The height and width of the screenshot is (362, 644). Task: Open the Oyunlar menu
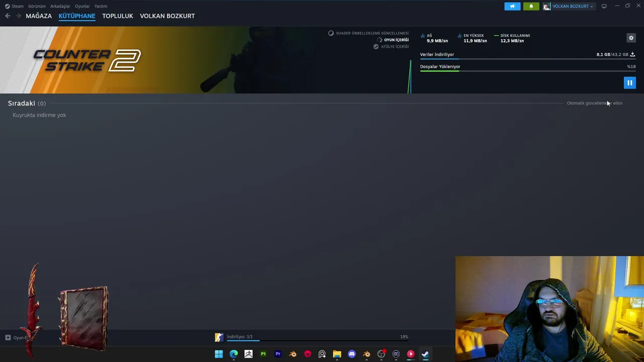tap(83, 6)
